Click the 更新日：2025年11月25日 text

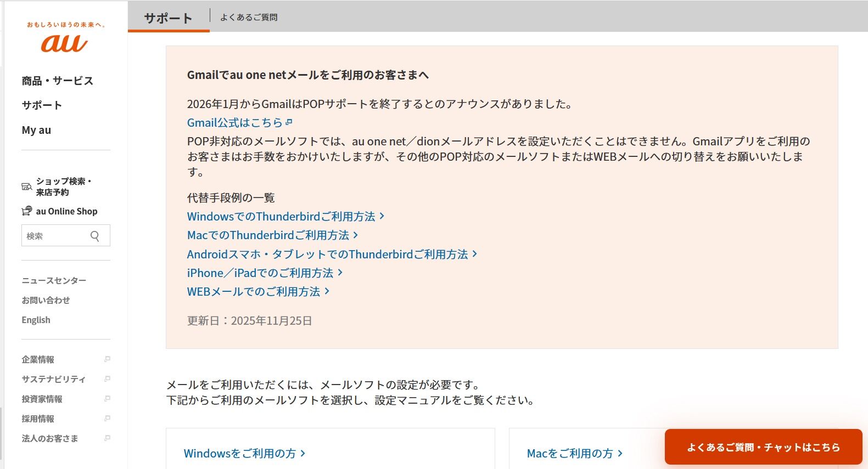tap(250, 320)
